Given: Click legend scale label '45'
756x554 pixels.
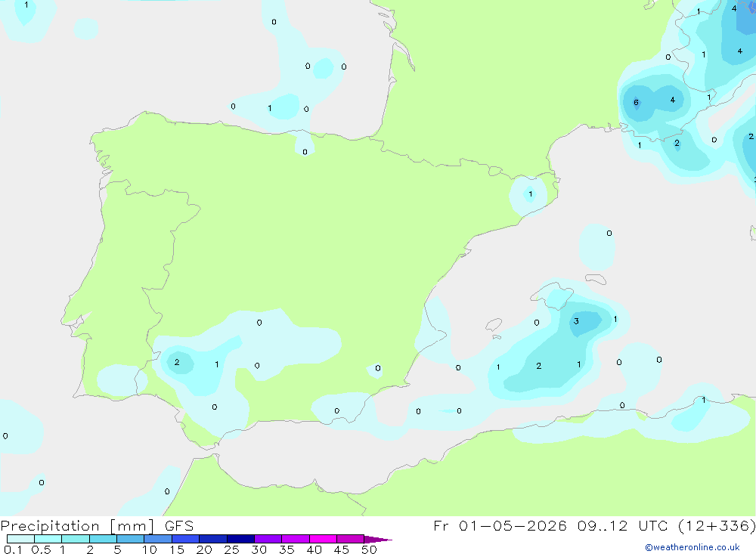Looking at the screenshot, I should pyautogui.click(x=342, y=549).
